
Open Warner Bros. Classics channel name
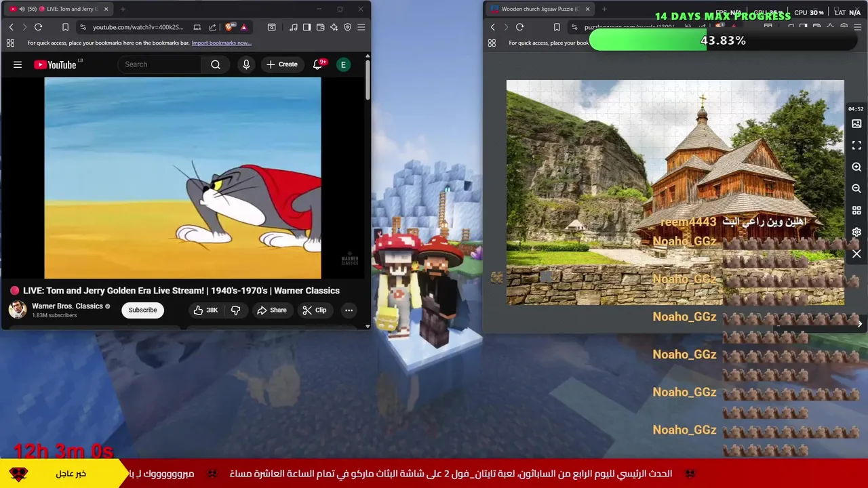point(67,306)
